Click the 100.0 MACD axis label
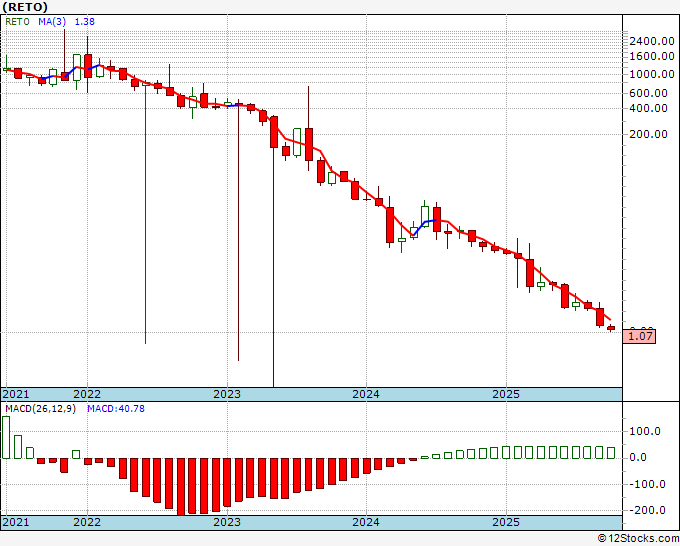 [645, 431]
